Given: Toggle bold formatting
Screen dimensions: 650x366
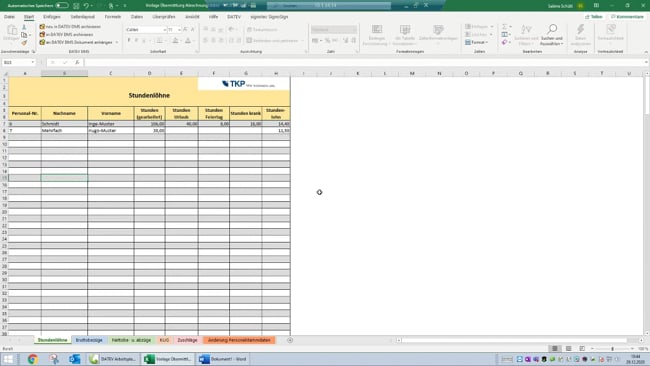Looking at the screenshot, I should pyautogui.click(x=129, y=41).
